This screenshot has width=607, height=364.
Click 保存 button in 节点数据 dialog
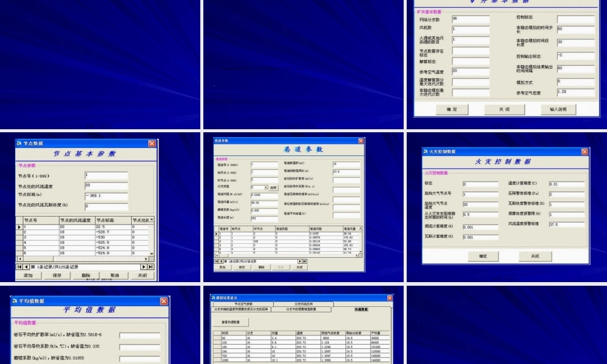[57, 275]
